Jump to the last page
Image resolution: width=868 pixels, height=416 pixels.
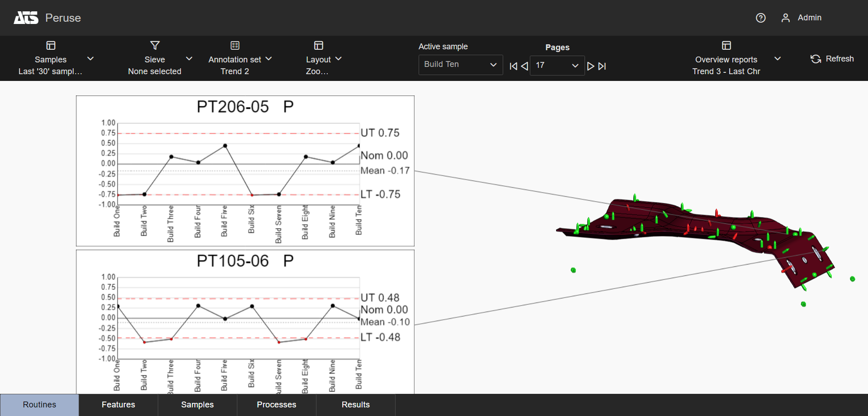pos(602,66)
